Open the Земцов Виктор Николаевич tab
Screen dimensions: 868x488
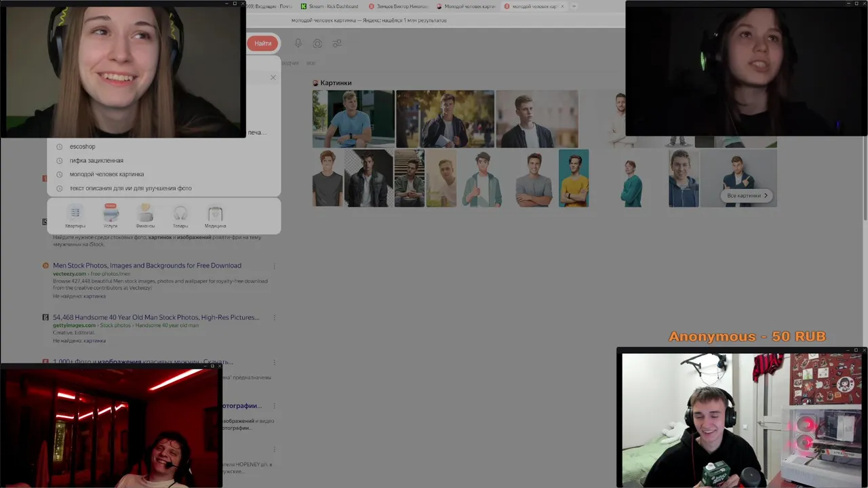coord(398,6)
